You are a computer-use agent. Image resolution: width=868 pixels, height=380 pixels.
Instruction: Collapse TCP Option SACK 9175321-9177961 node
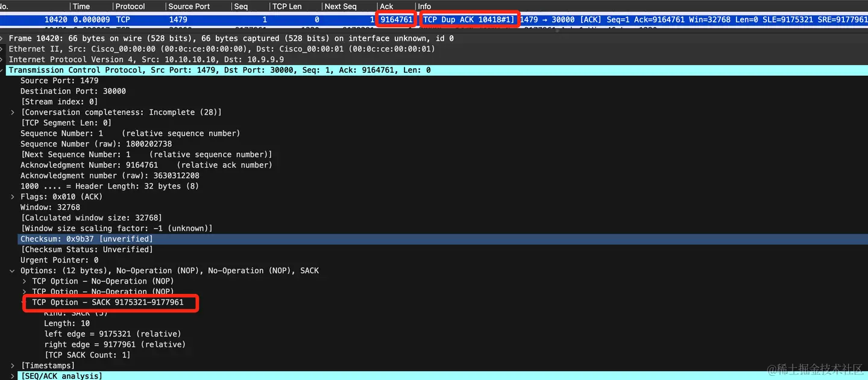[25, 302]
